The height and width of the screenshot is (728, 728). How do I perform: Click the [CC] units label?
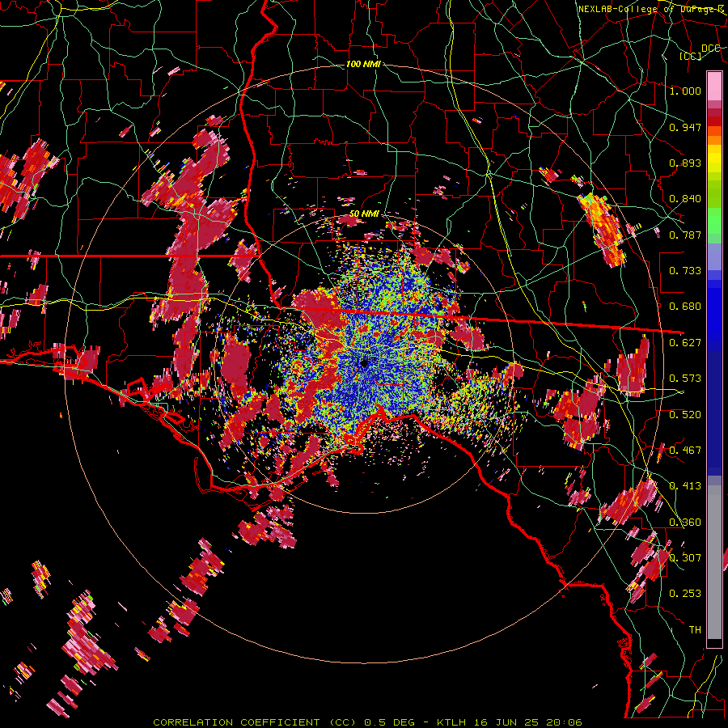tap(691, 56)
